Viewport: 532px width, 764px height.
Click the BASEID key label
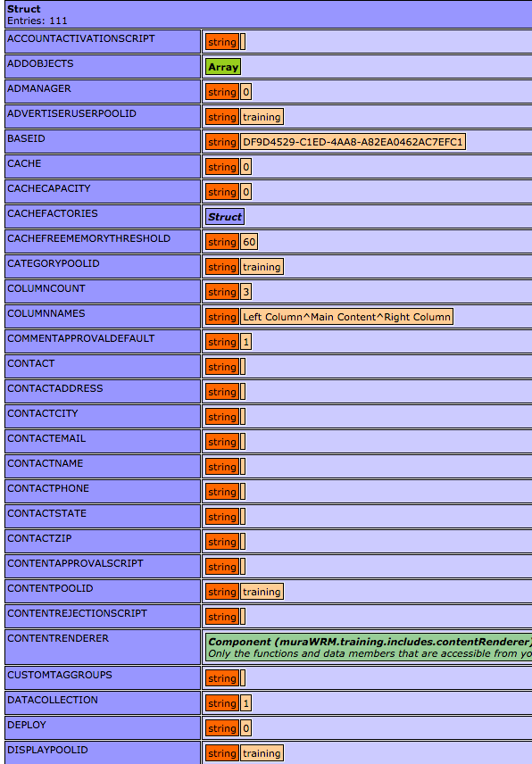[x=26, y=138]
